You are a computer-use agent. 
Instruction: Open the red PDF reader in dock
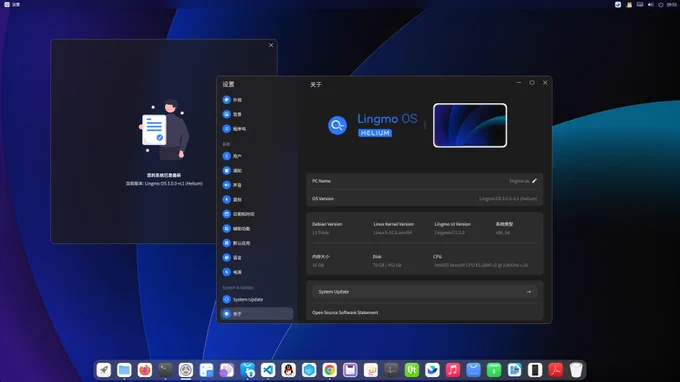tap(556, 370)
